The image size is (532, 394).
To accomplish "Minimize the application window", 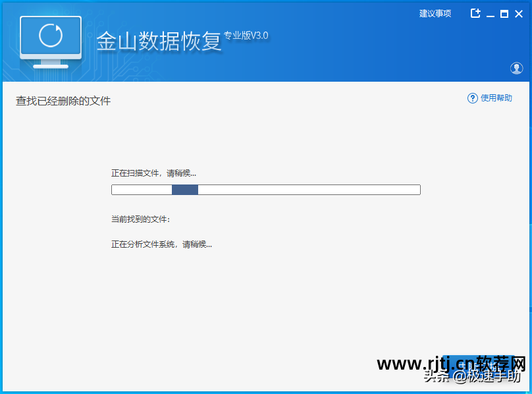I will point(490,13).
